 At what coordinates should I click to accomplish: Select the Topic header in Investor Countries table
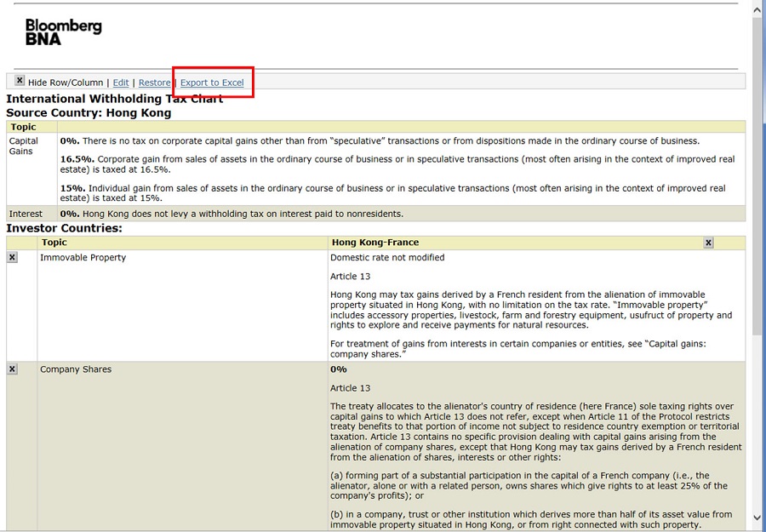point(54,243)
